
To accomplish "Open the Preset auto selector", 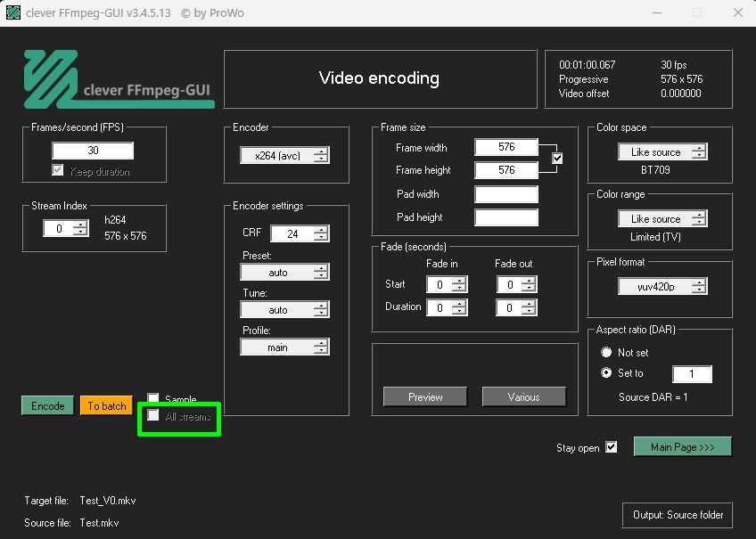I will (285, 272).
